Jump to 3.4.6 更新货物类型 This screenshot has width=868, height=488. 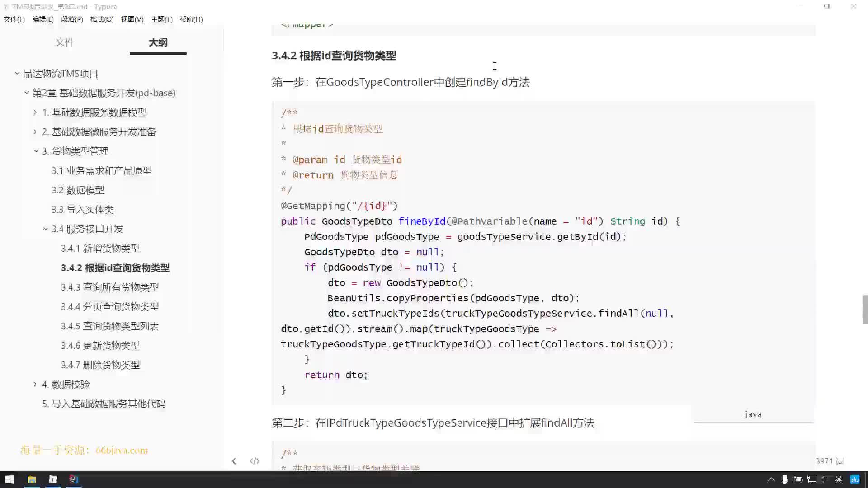tap(100, 345)
